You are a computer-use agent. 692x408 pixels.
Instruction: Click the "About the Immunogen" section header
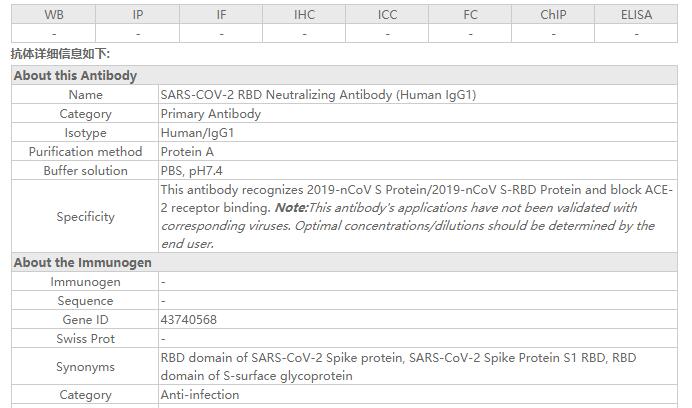point(83,263)
